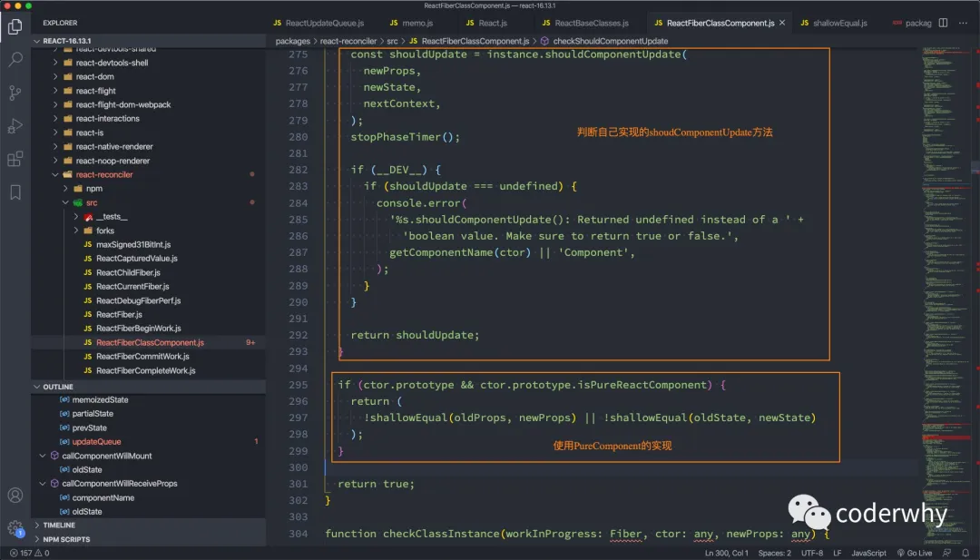
Task: Open the Accounts menu icon
Action: pyautogui.click(x=15, y=496)
